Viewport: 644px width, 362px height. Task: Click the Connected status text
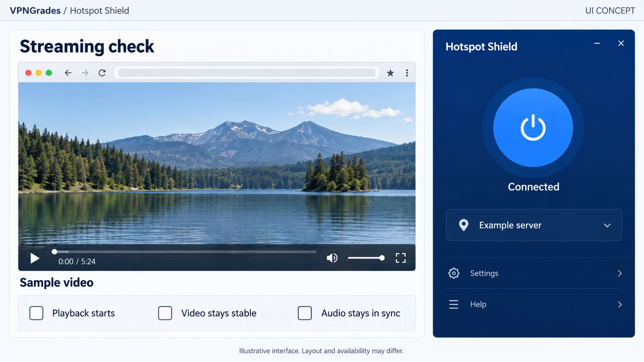(x=533, y=187)
